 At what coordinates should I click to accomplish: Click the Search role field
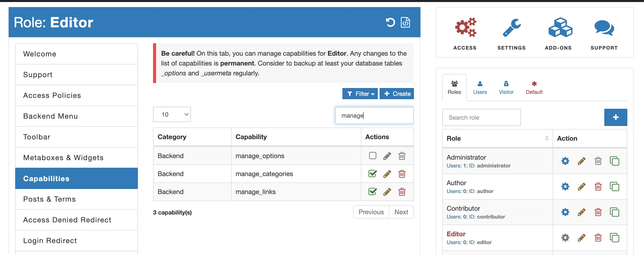click(481, 117)
